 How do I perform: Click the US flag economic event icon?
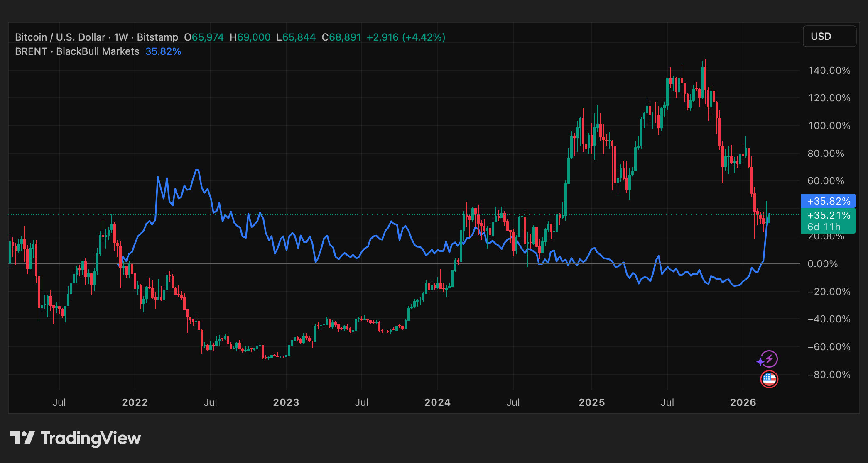769,379
